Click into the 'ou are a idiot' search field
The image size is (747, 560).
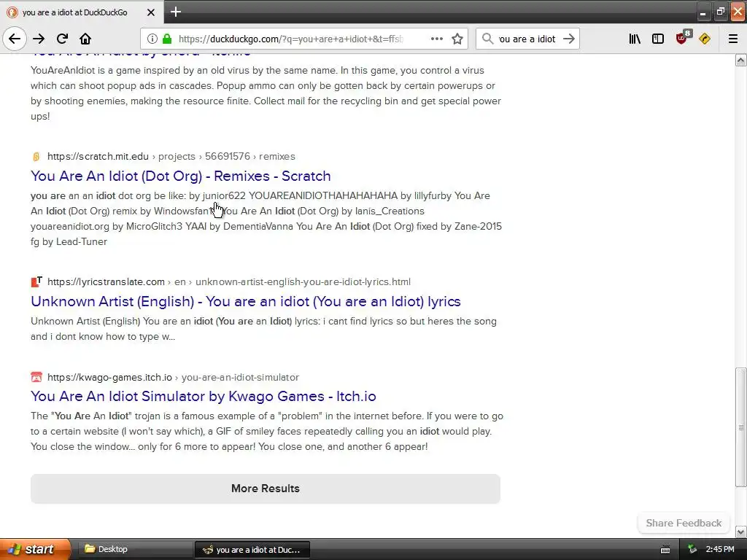527,39
